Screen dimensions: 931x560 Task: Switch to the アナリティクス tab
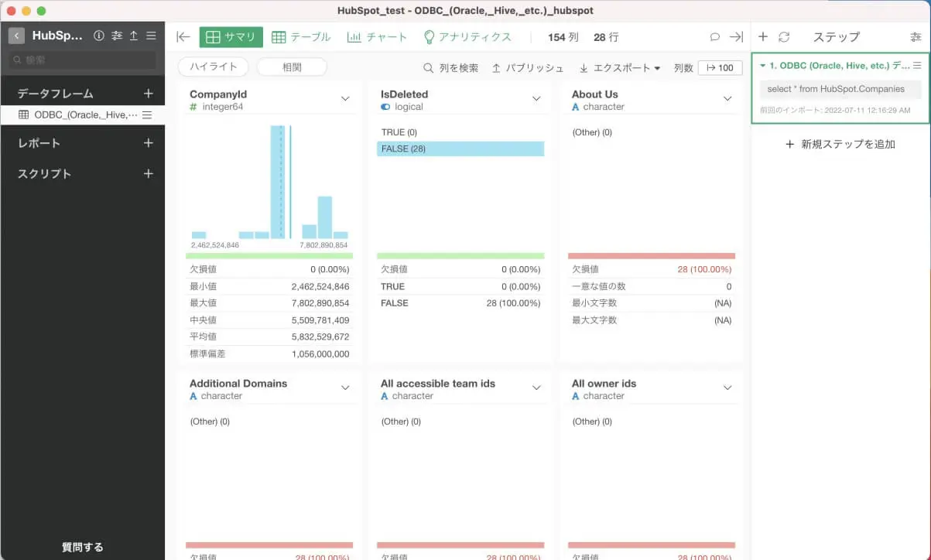pos(467,37)
